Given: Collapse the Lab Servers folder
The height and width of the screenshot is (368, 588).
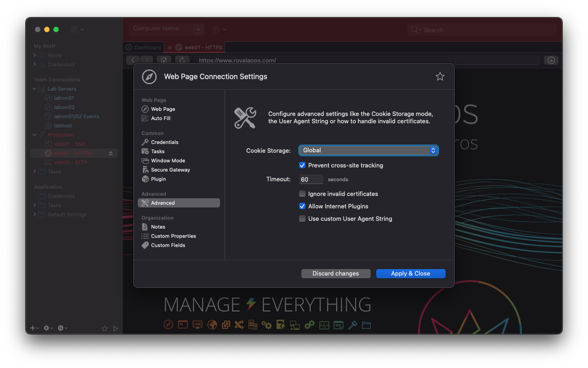Looking at the screenshot, I should (x=34, y=89).
